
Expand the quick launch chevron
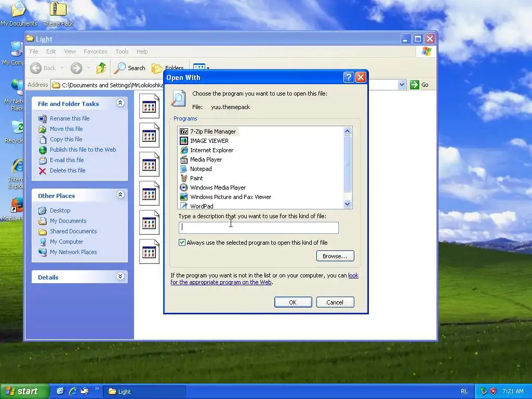pyautogui.click(x=97, y=389)
